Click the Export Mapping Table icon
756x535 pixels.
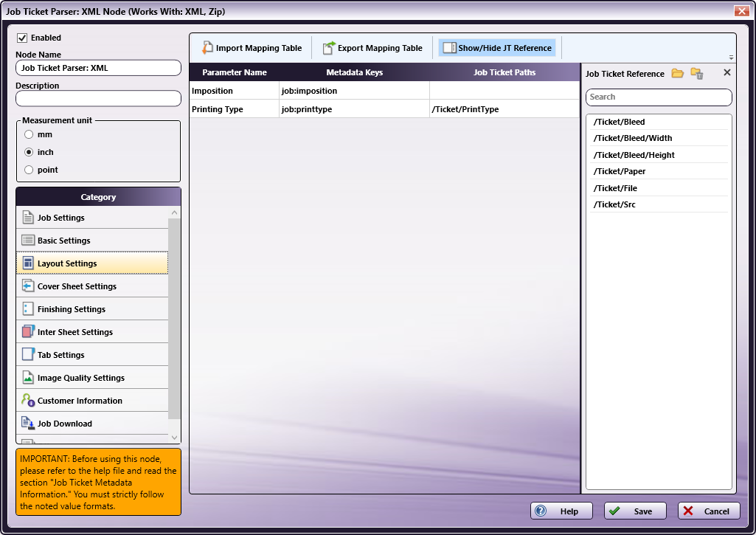coord(329,47)
